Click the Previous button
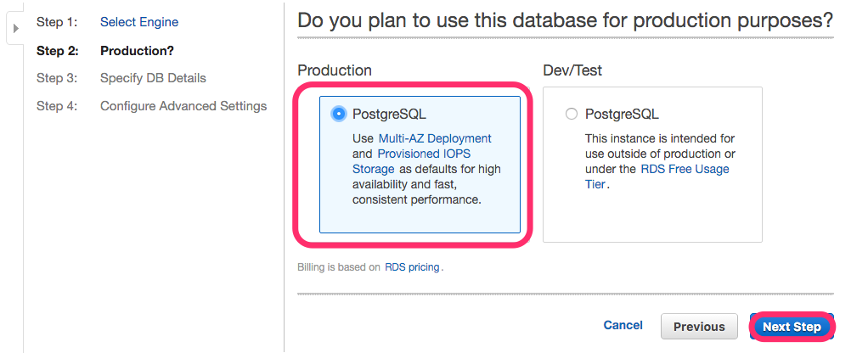Viewport: 868px width, 353px height. pos(699,327)
